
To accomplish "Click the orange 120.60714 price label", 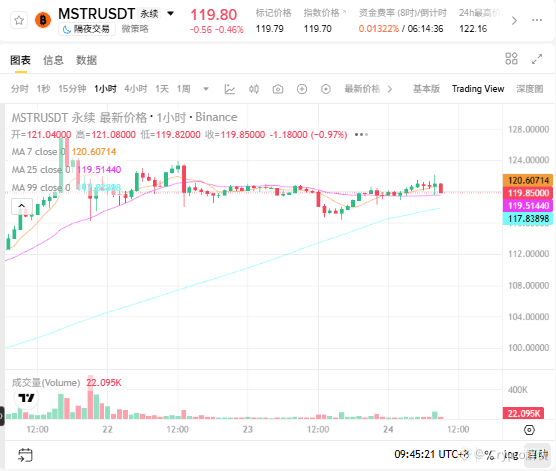I will 528,180.
